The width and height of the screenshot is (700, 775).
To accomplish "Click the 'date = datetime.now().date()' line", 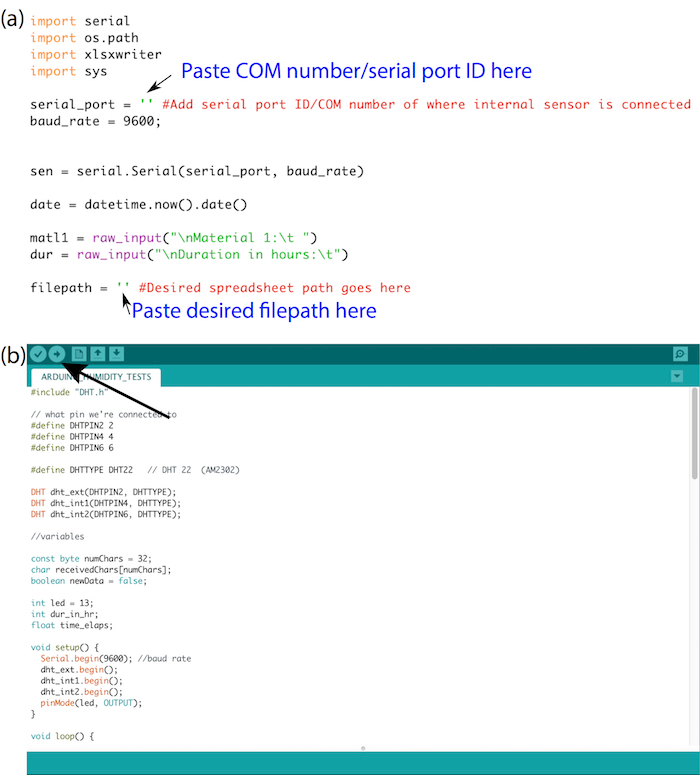I will (x=138, y=205).
